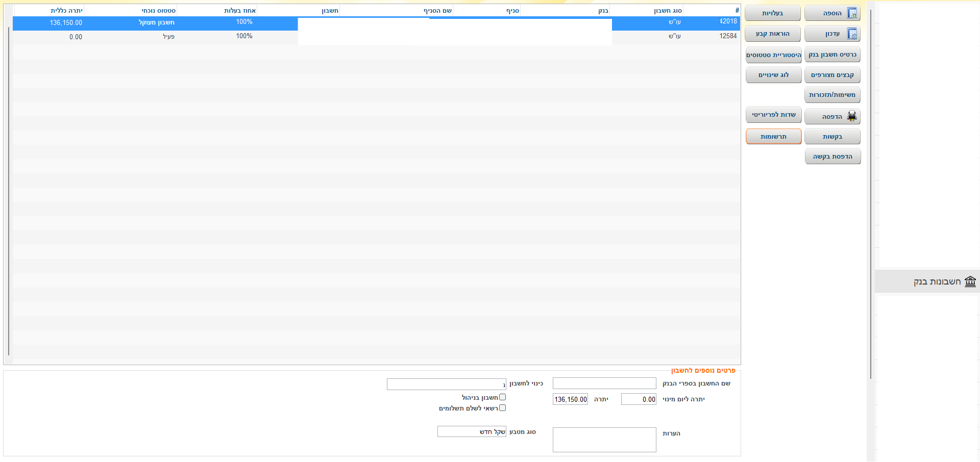This screenshot has width=980, height=462.
Task: Sort by the אחוז בעלות column header
Action: [x=217, y=11]
